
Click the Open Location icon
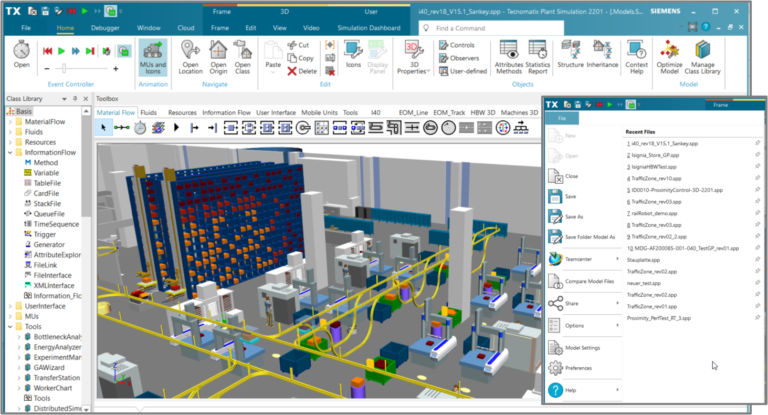tap(190, 56)
